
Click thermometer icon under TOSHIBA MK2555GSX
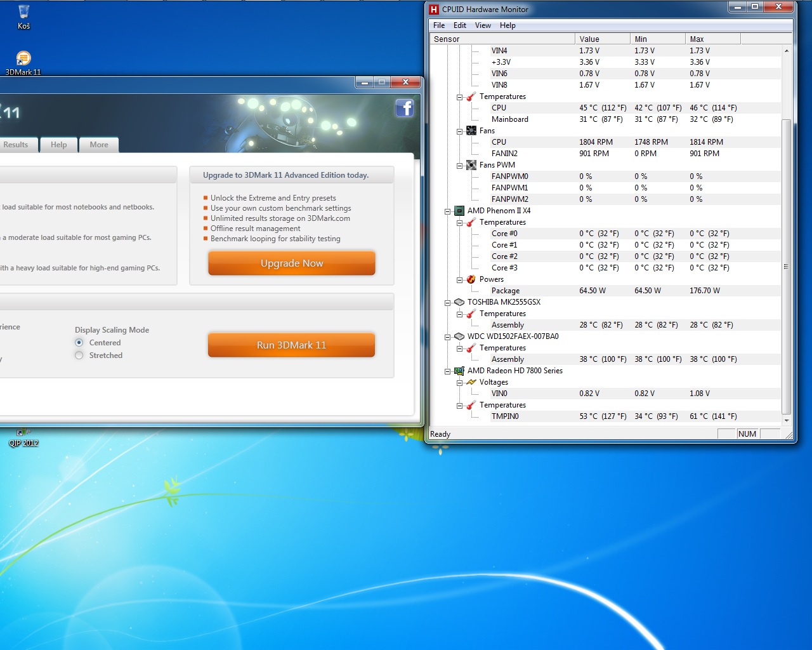pyautogui.click(x=471, y=314)
